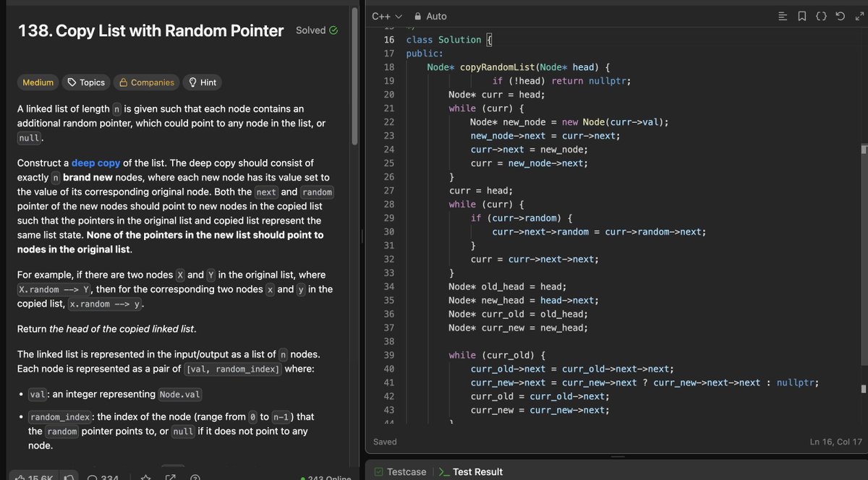Viewport: 868px width, 480px height.
Task: Click the bold phrase "brand new" in description
Action: point(86,177)
